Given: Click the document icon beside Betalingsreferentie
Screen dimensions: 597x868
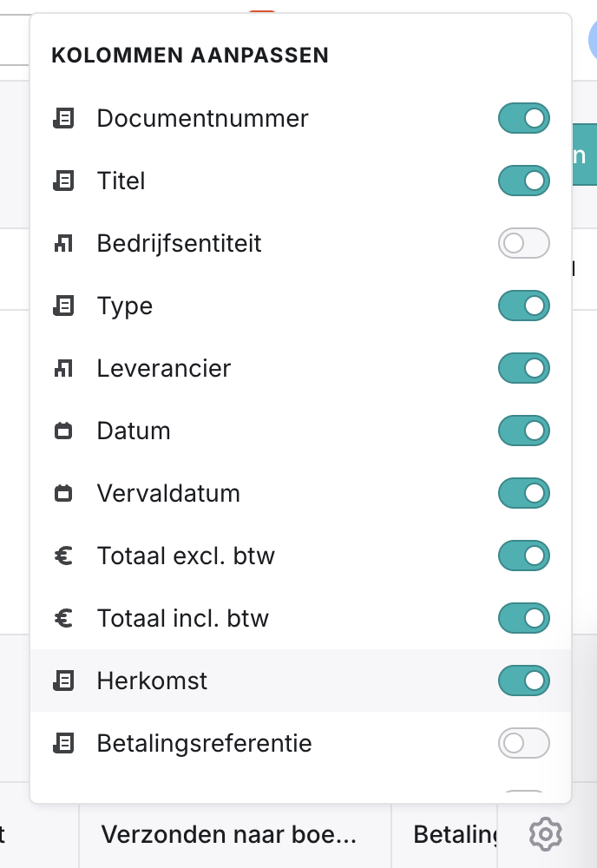Looking at the screenshot, I should 63,744.
